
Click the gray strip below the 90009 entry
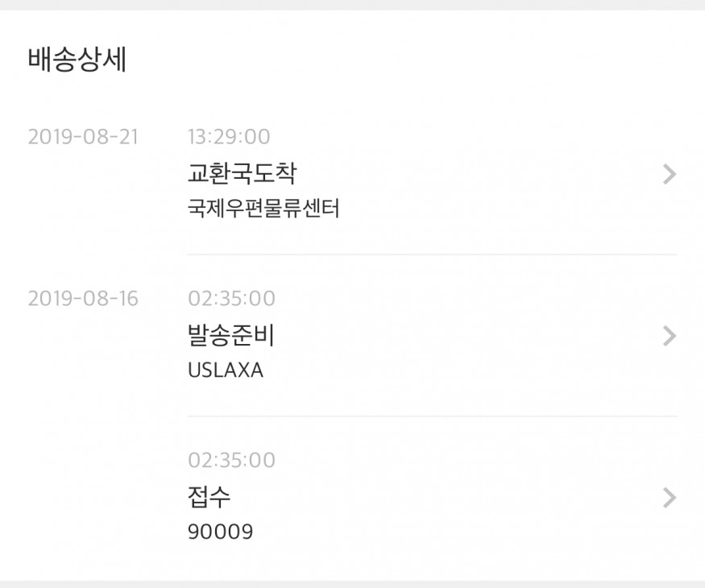pos(352,584)
